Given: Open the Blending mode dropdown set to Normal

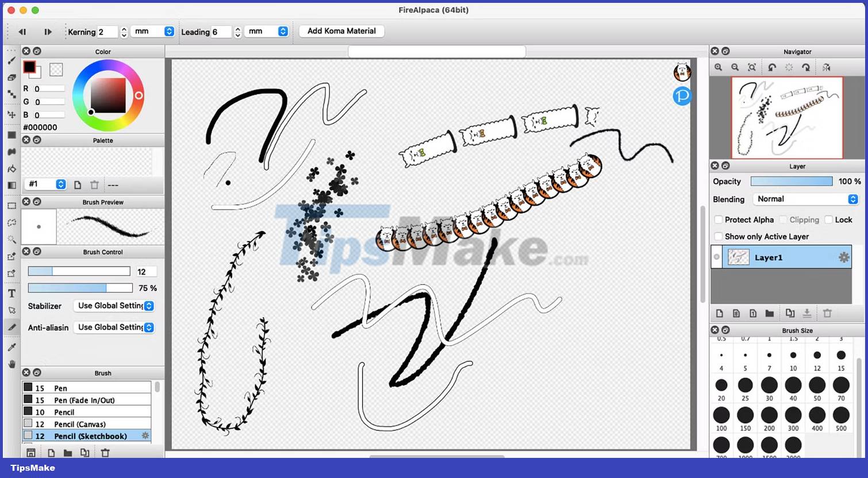Looking at the screenshot, I should tap(804, 199).
